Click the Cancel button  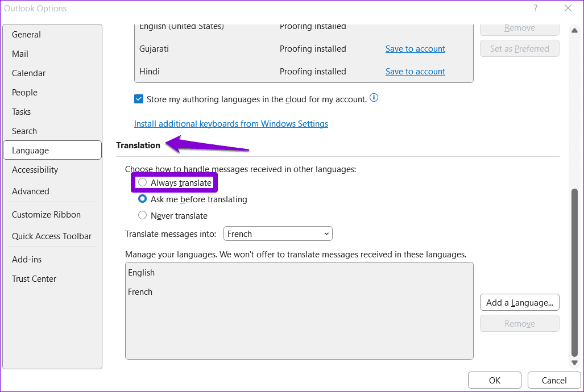click(554, 381)
